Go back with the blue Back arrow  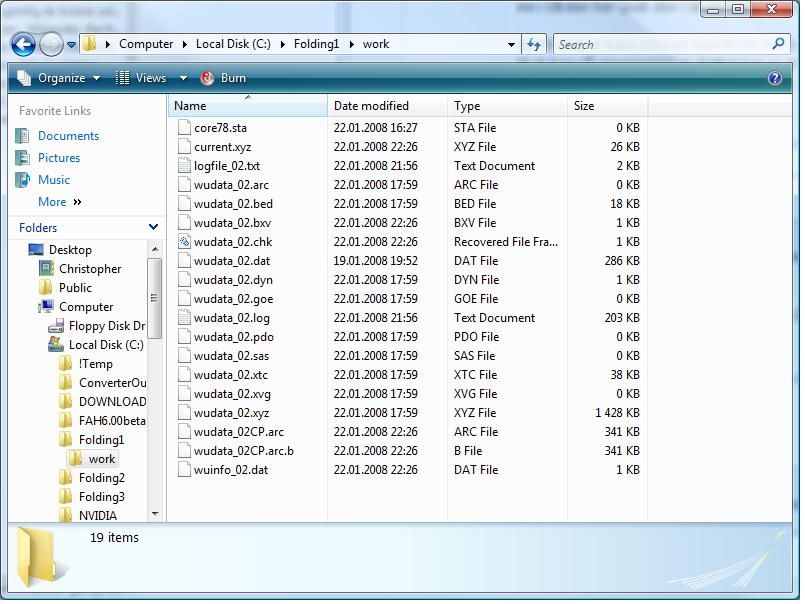(x=23, y=45)
